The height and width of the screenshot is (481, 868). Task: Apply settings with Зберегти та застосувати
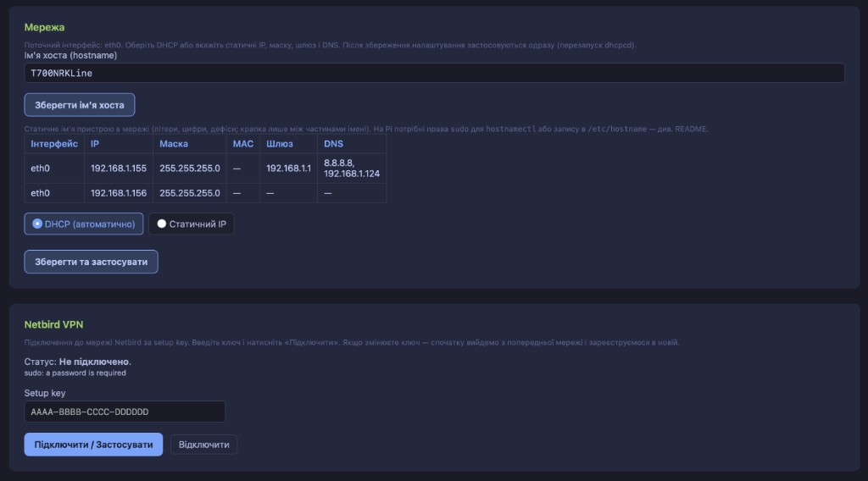(91, 262)
